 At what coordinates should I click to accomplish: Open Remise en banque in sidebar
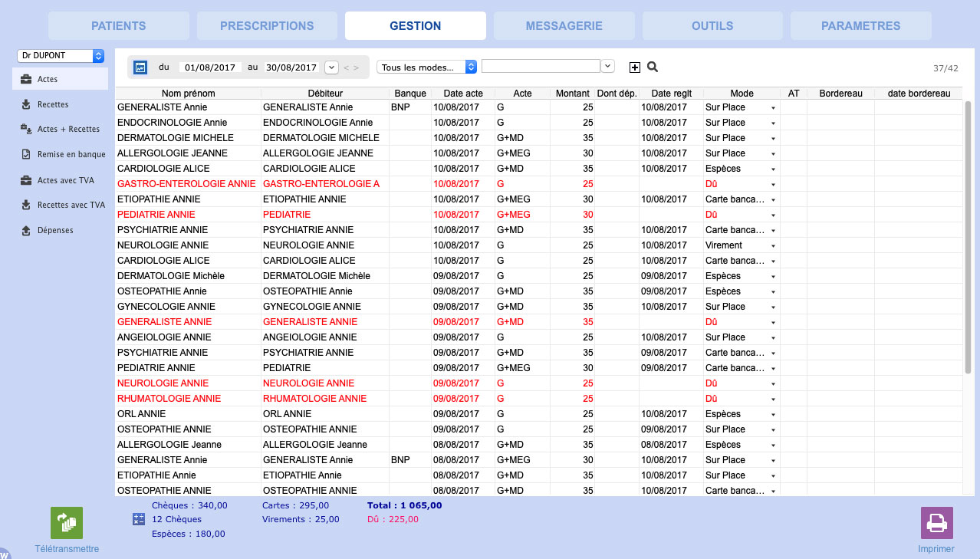71,154
